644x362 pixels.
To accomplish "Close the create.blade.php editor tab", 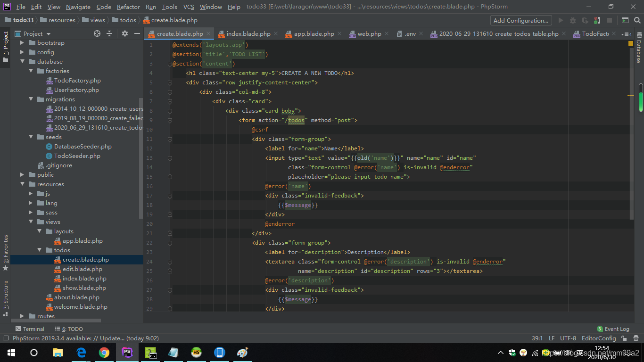I will click(208, 33).
